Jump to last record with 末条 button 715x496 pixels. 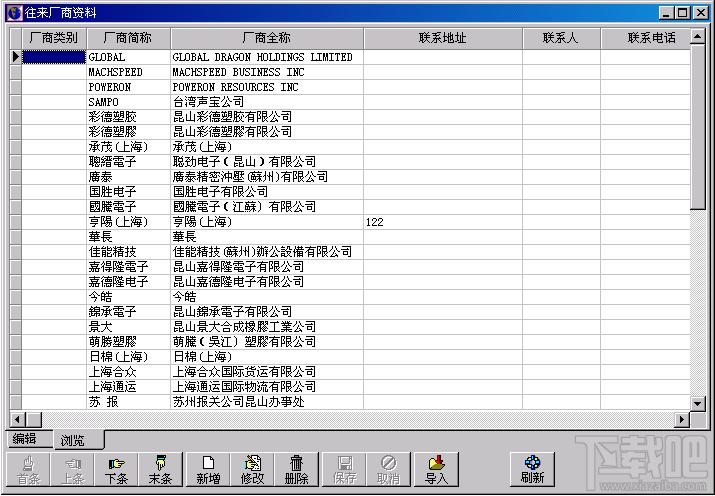coord(161,470)
